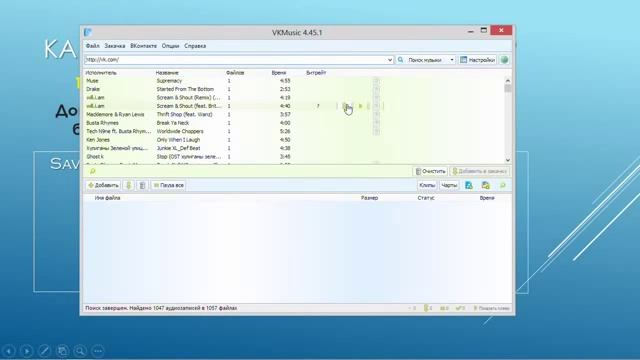Click the green download arrow toolbar icon
The width and height of the screenshot is (640, 360).
pos(129,185)
